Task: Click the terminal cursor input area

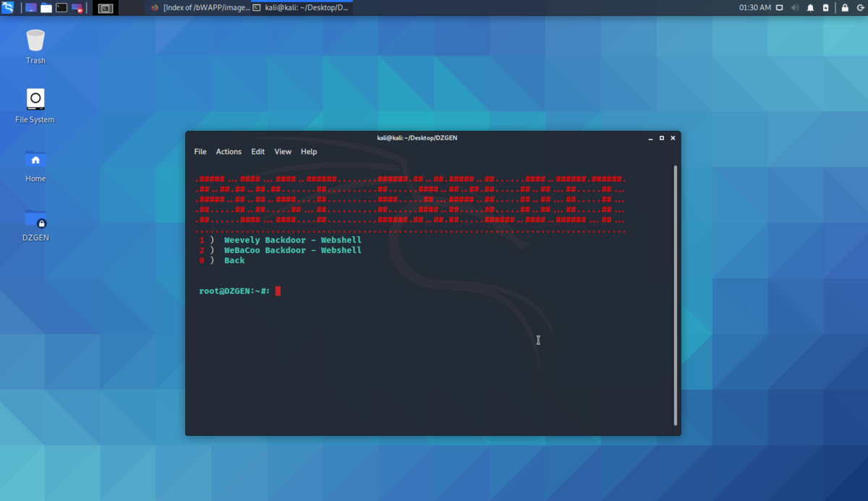Action: [x=278, y=291]
